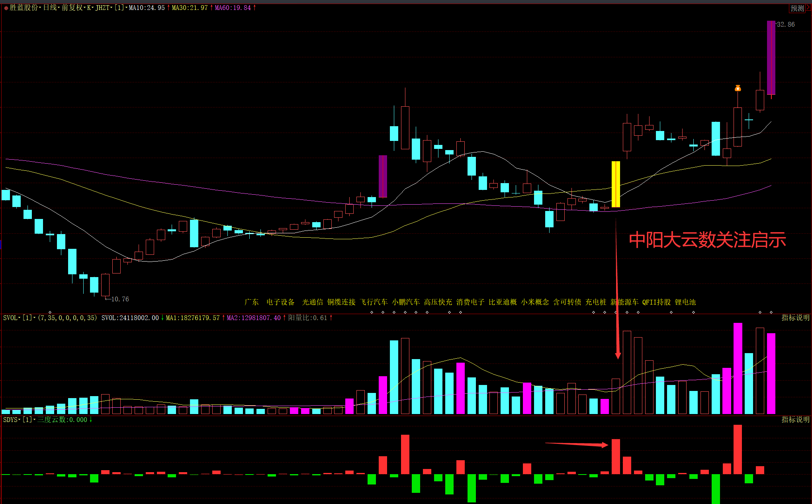Click the MA1:18276179.57 volume average label

point(193,318)
